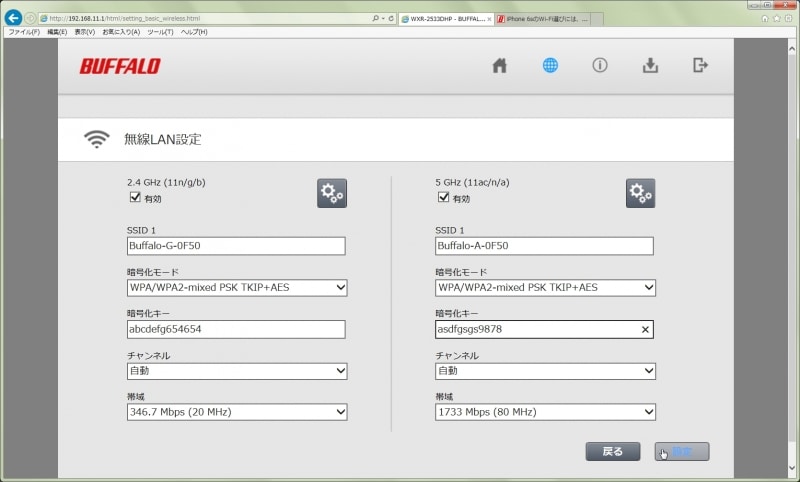
Task: Click the firmware download icon
Action: click(x=650, y=66)
